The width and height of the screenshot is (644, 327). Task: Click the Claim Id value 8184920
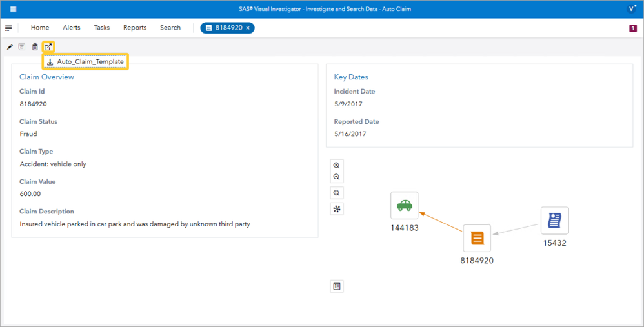point(34,104)
